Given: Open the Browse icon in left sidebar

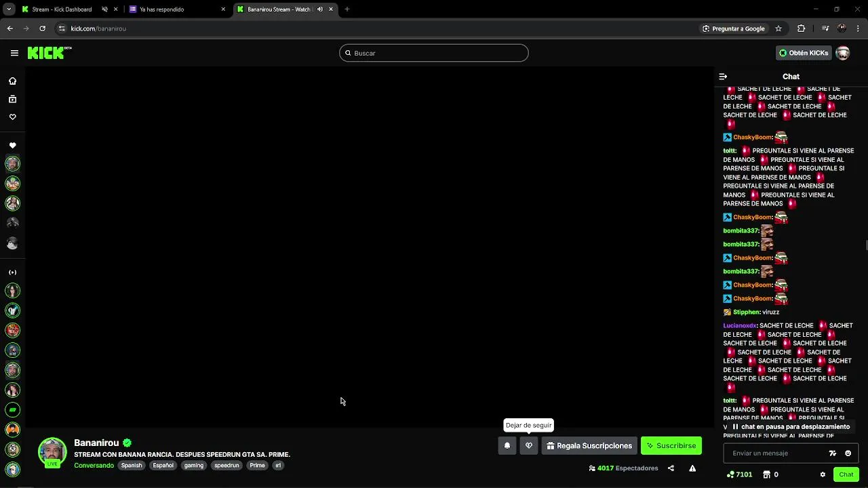Looking at the screenshot, I should (x=12, y=99).
